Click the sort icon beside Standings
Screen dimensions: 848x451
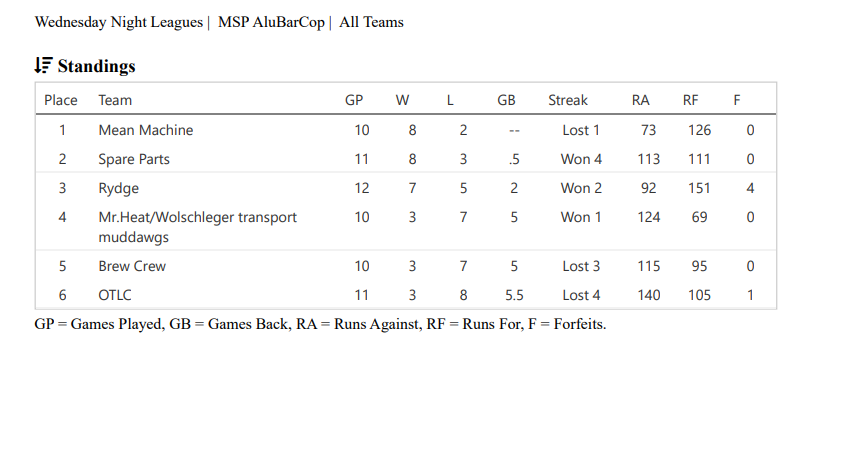(43, 66)
